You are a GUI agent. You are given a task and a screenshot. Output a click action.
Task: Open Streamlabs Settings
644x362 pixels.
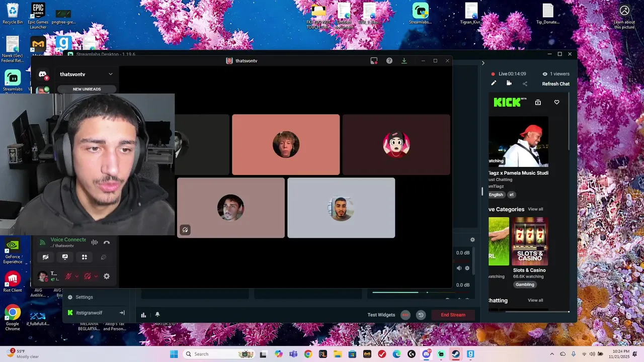80,297
